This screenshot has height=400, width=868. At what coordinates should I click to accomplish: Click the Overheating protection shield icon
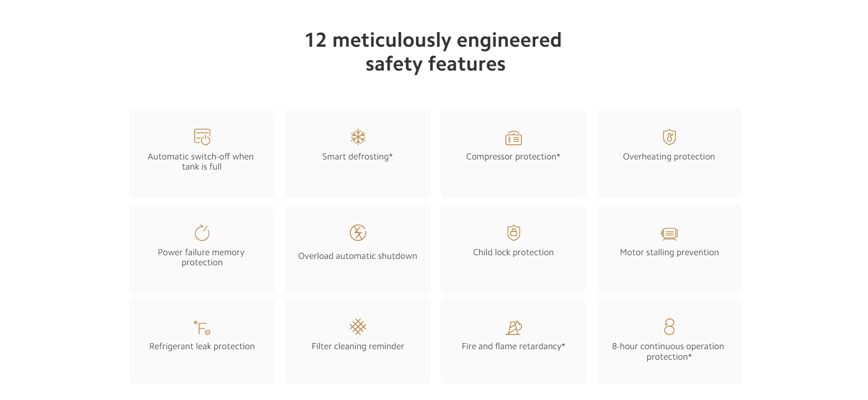[x=669, y=137]
